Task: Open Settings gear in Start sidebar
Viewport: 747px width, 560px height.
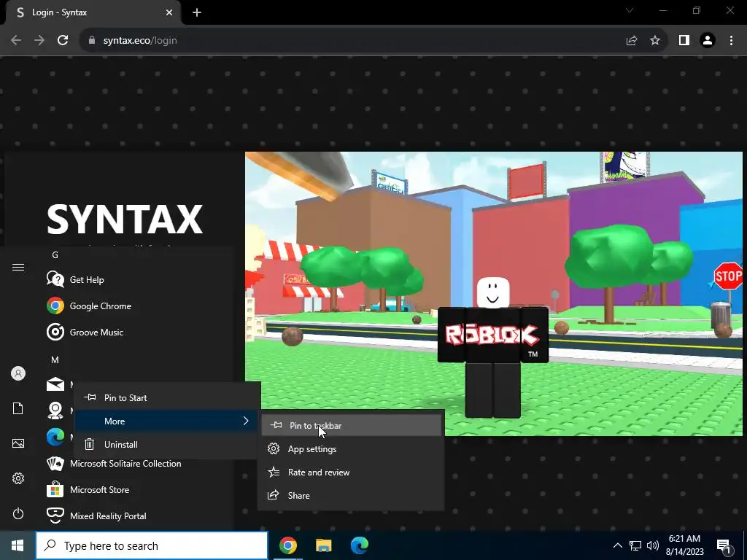Action: tap(18, 478)
